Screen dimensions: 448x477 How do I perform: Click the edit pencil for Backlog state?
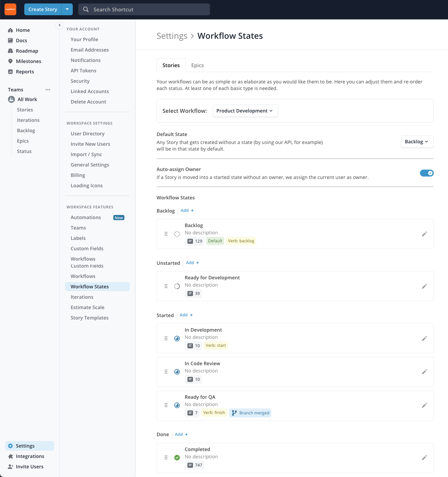pyautogui.click(x=424, y=234)
